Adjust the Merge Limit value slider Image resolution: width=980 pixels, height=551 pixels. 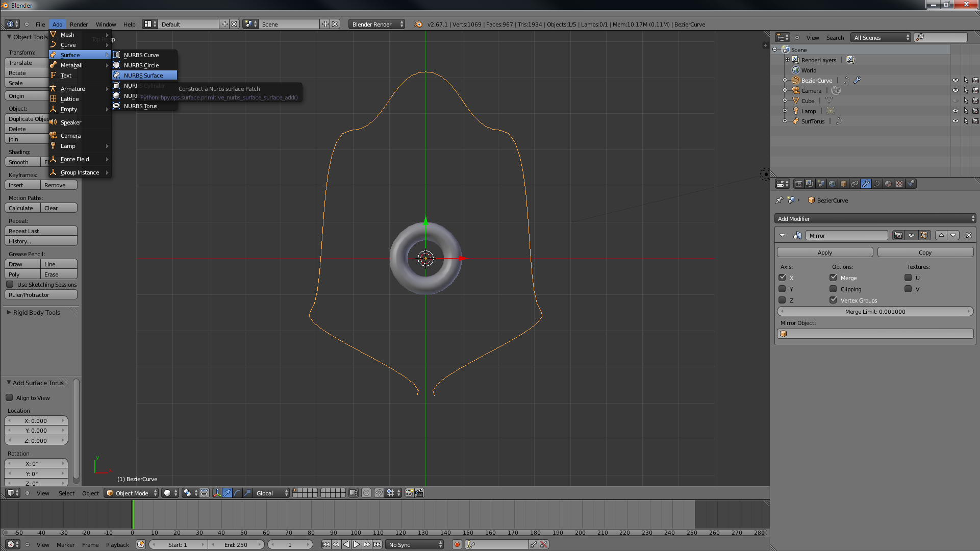[x=875, y=312]
